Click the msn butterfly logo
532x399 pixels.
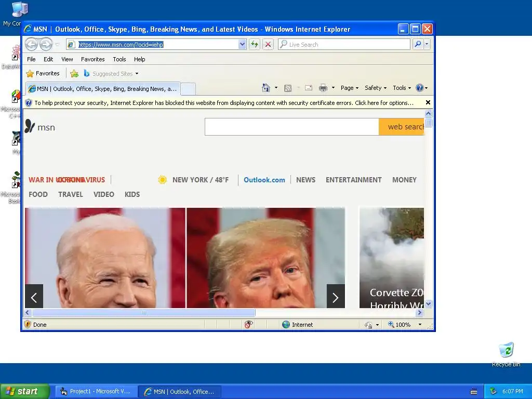pyautogui.click(x=30, y=126)
